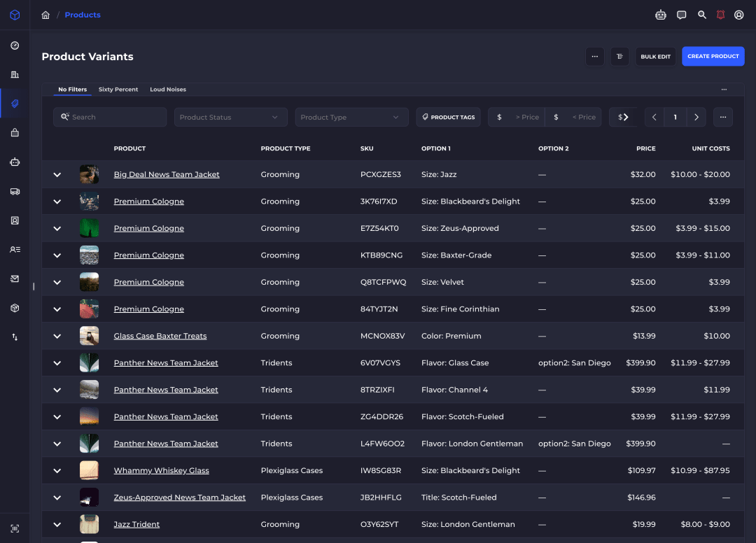Open the Product Type dropdown
Viewport: 756px width, 543px height.
click(351, 117)
